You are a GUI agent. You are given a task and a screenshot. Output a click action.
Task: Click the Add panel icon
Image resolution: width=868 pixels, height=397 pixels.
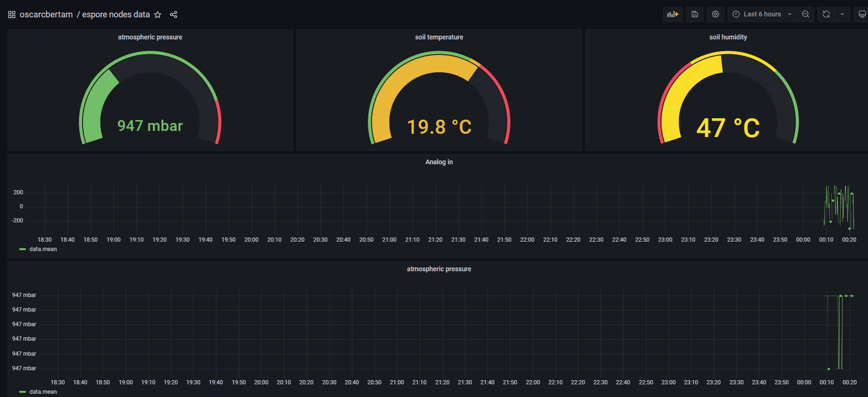[673, 14]
